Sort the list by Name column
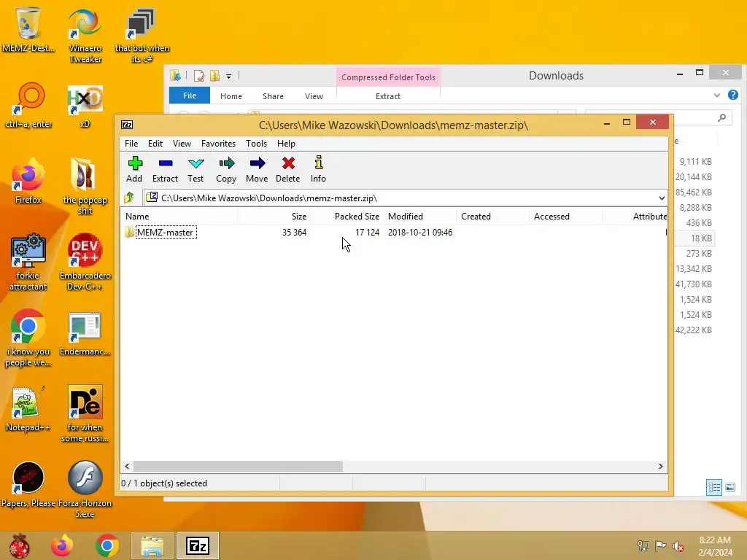Screen dimensions: 747x560 click(x=179, y=216)
